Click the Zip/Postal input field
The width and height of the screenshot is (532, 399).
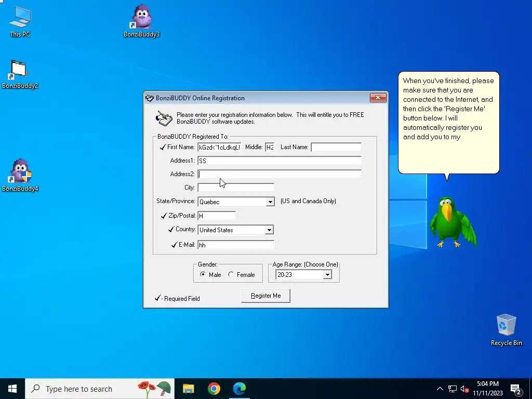tap(217, 216)
